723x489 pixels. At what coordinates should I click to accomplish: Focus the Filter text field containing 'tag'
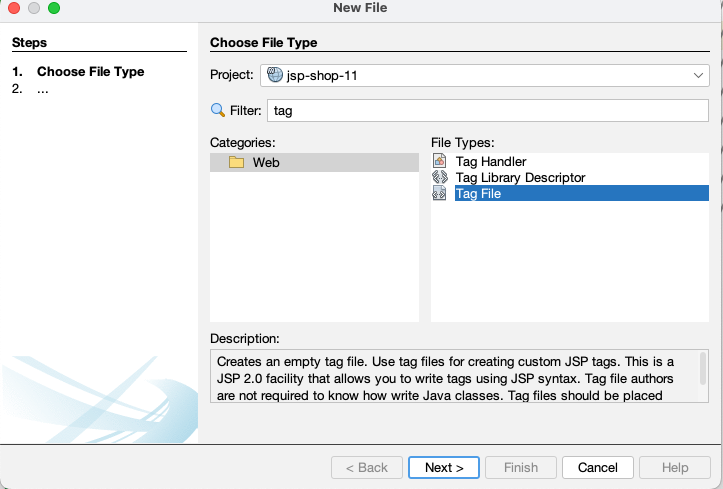(487, 111)
